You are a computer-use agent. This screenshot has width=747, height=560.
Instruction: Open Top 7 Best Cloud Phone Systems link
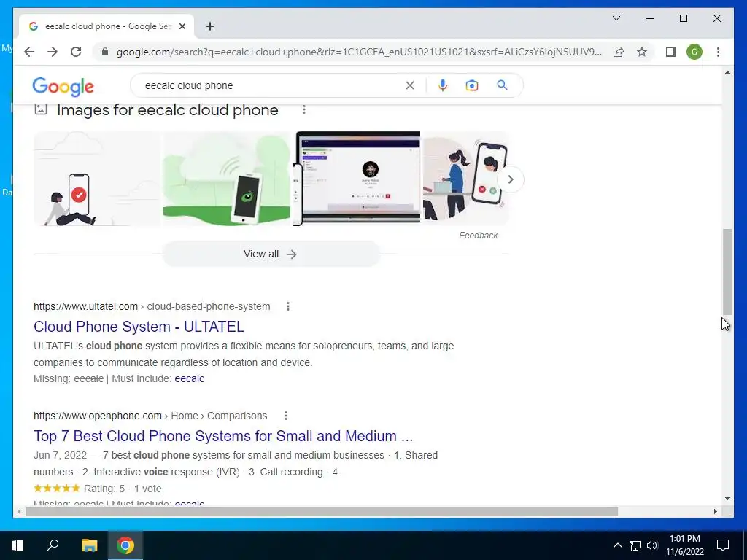point(223,436)
